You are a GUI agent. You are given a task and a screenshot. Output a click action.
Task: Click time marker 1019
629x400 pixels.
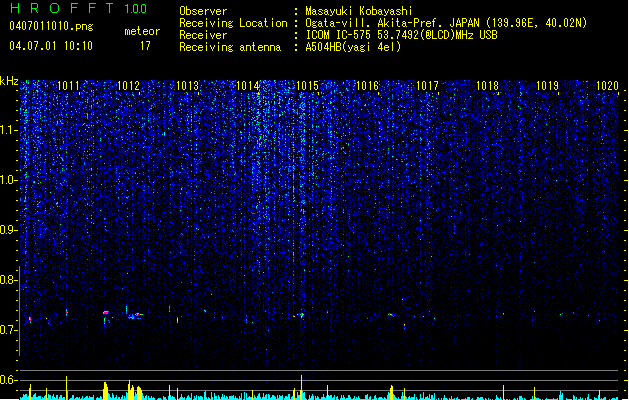pos(548,86)
